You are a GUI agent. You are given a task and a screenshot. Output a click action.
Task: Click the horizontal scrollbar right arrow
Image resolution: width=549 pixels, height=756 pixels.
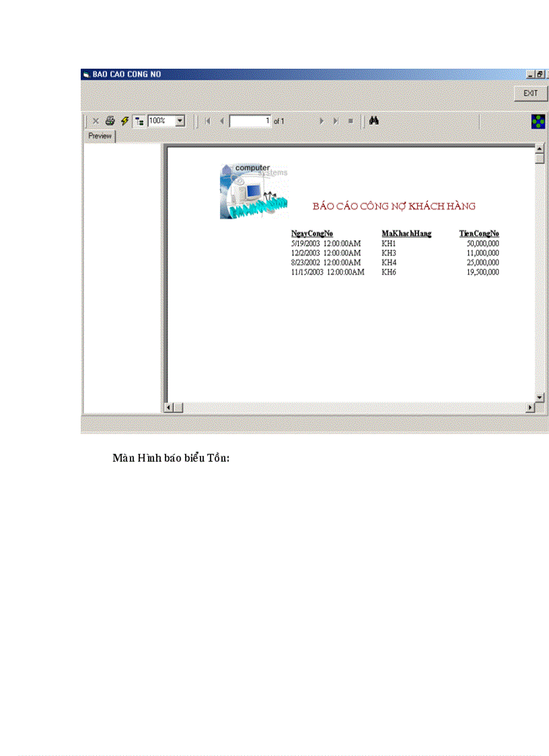point(530,407)
